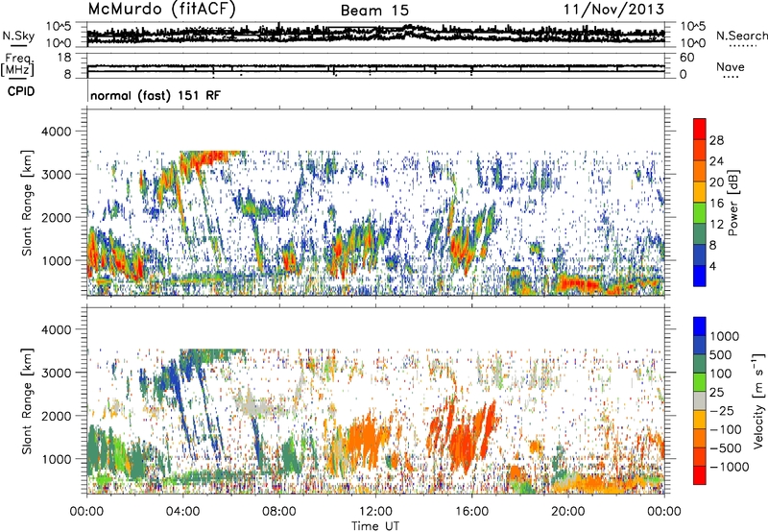Click the "CPID" row label
The width and height of the screenshot is (768, 532).
click(21, 91)
